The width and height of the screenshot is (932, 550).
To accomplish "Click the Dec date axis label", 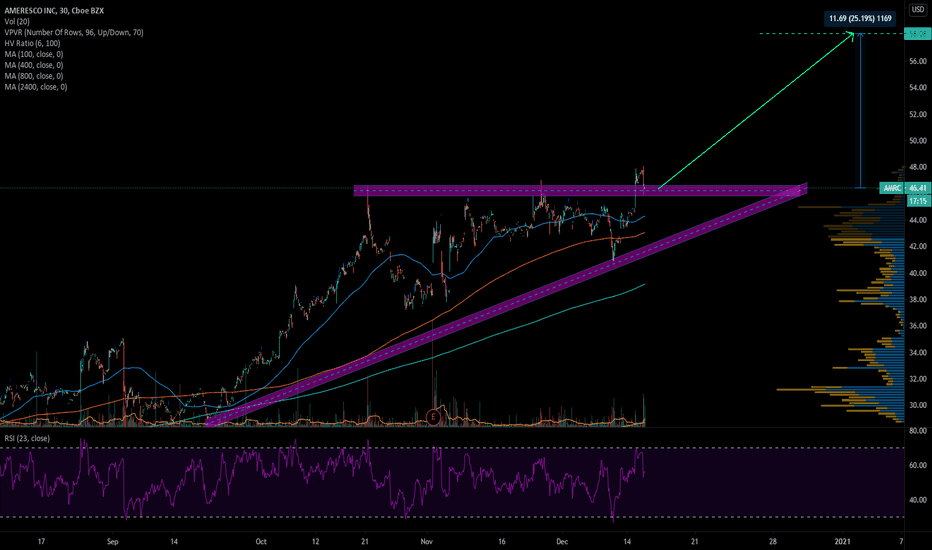I will tap(562, 542).
